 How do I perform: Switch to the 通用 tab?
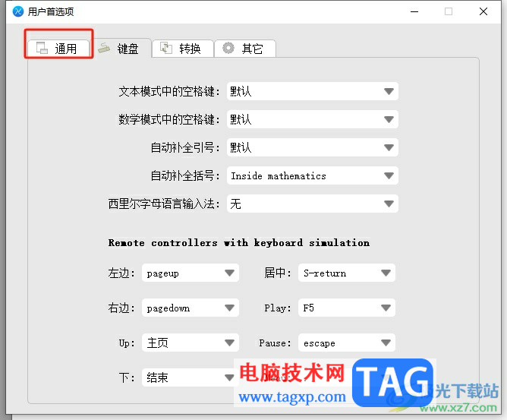click(x=58, y=49)
